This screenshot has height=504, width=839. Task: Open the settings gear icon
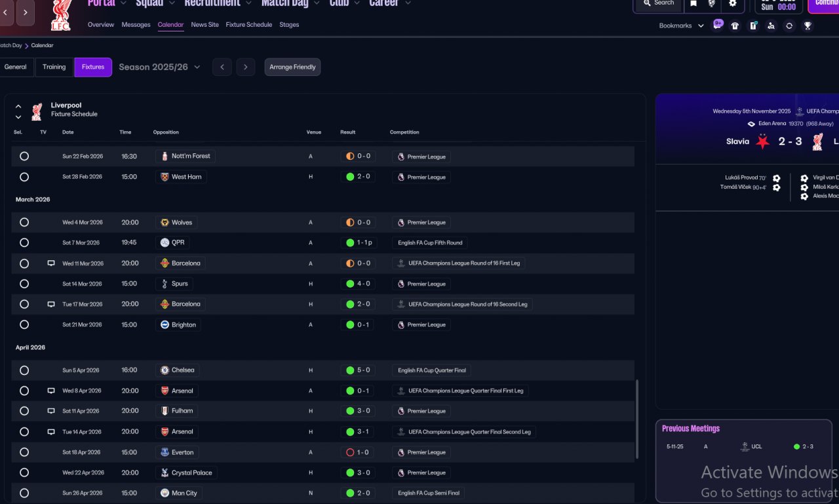733,3
